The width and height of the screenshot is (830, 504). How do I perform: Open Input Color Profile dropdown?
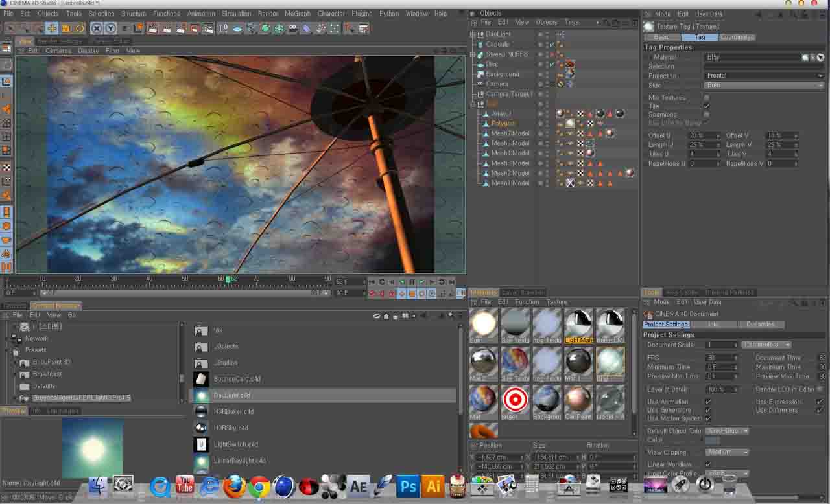727,474
